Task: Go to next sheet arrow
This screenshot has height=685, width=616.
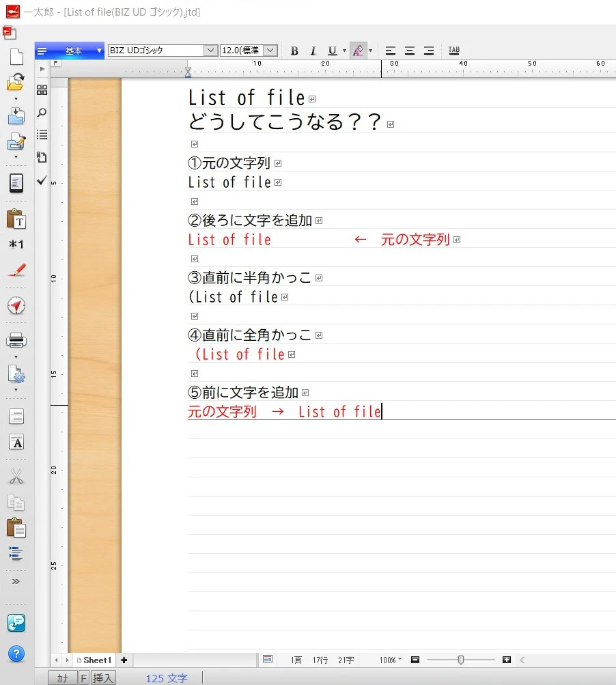Action: (67, 660)
